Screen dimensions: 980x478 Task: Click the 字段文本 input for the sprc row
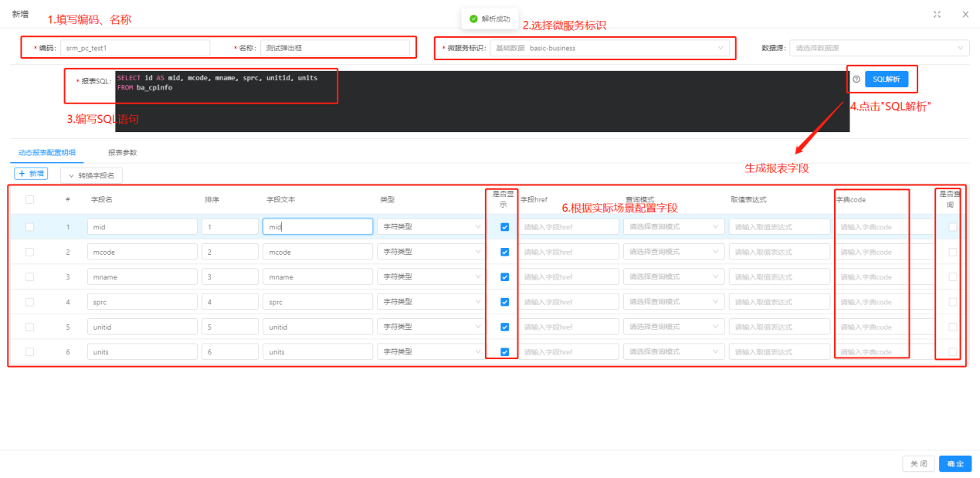click(318, 302)
